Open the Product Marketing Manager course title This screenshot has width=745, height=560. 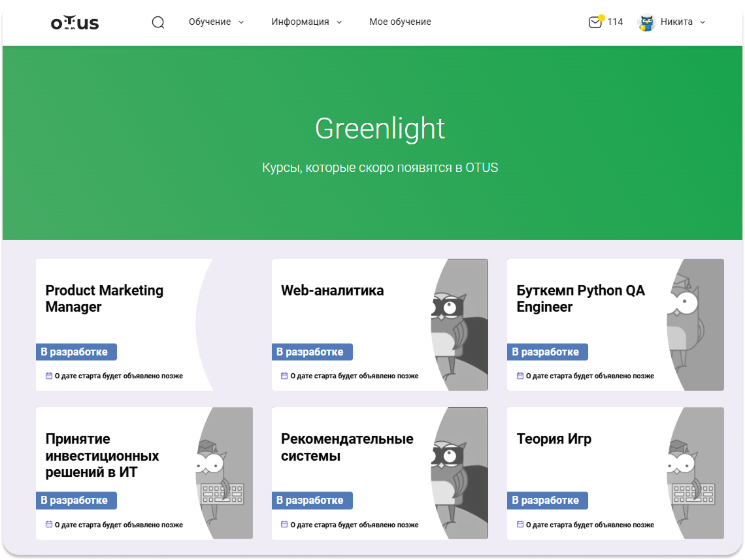pyautogui.click(x=104, y=298)
